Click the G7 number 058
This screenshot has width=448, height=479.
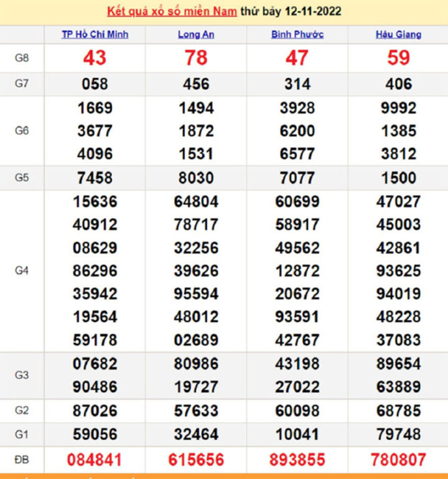[x=95, y=84]
